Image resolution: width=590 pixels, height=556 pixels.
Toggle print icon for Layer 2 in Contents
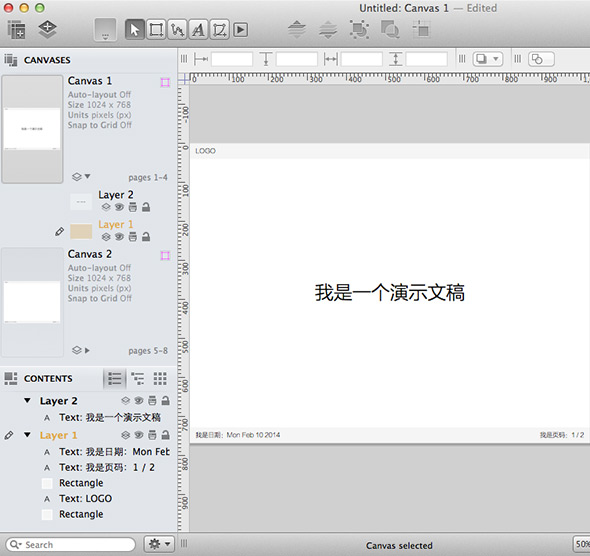click(152, 401)
